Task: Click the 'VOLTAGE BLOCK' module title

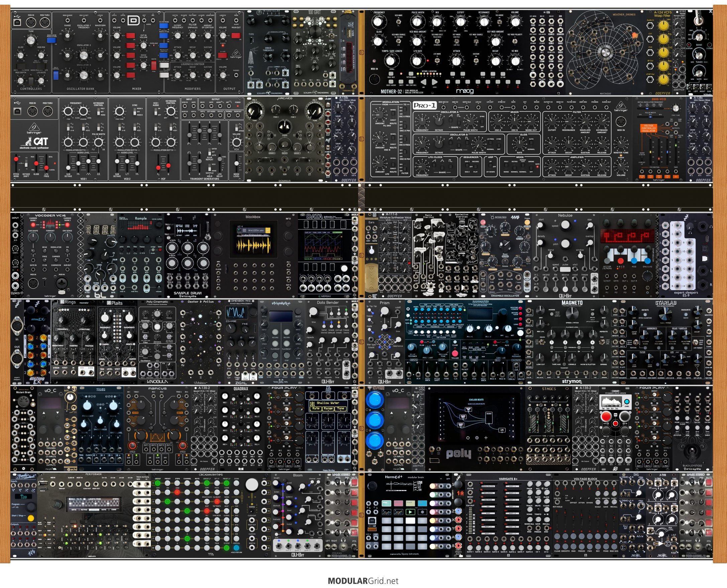Action: click(586, 479)
